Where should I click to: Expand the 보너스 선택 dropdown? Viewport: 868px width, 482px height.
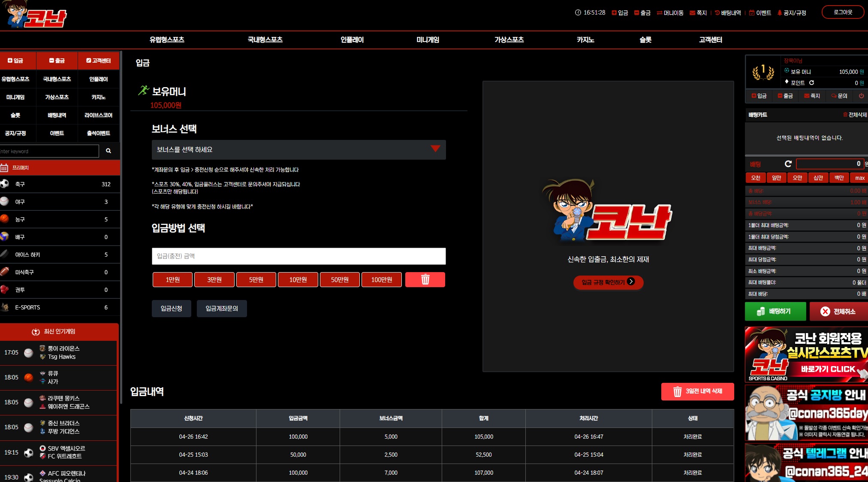(298, 150)
